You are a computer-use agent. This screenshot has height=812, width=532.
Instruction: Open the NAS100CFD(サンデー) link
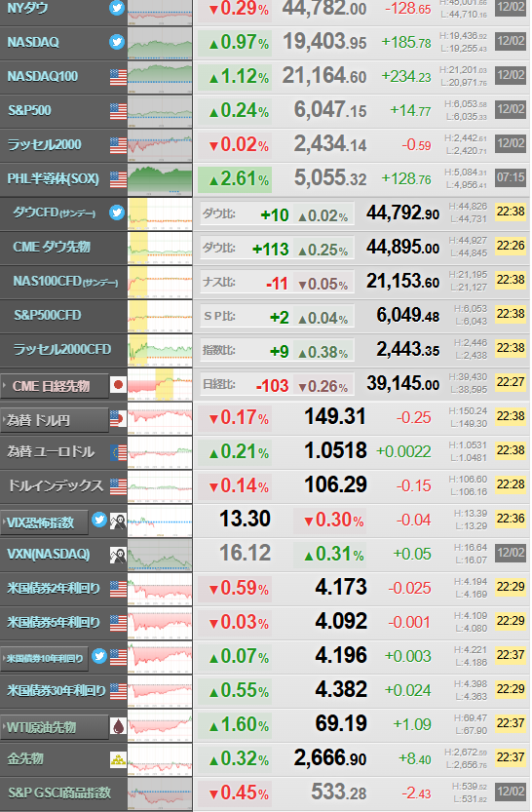click(x=65, y=281)
